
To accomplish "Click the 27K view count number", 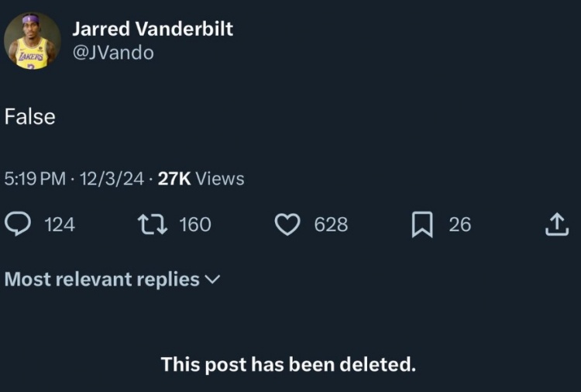I will [174, 179].
